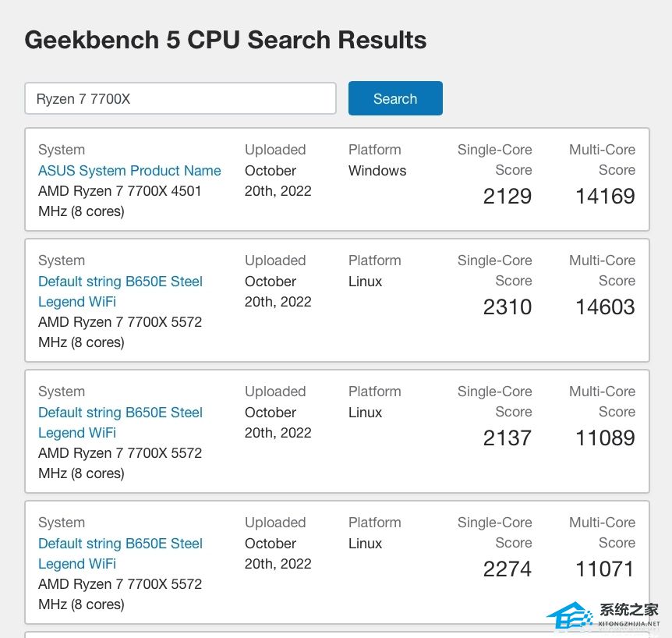672x638 pixels.
Task: Click the 11089 multi-core score
Action: [x=605, y=438]
